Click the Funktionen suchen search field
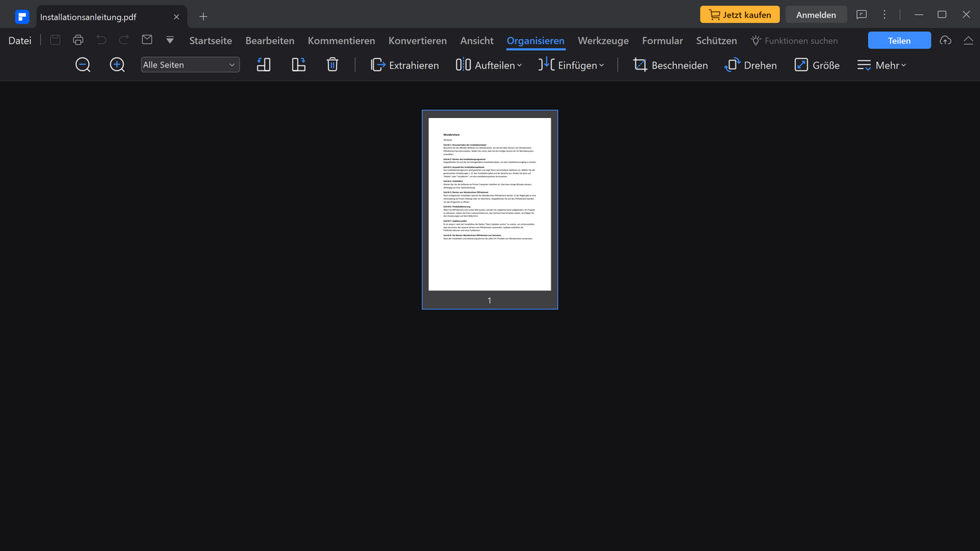 point(800,41)
